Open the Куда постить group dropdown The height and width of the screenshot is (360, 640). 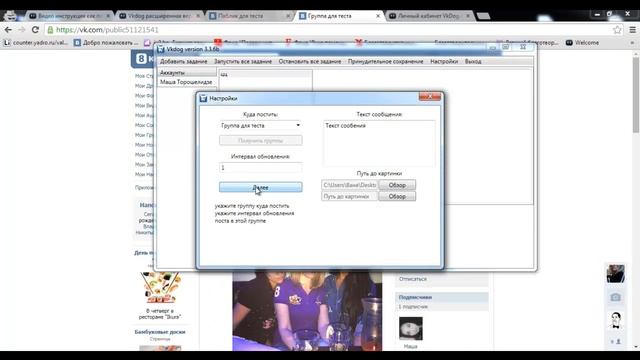tap(261, 125)
